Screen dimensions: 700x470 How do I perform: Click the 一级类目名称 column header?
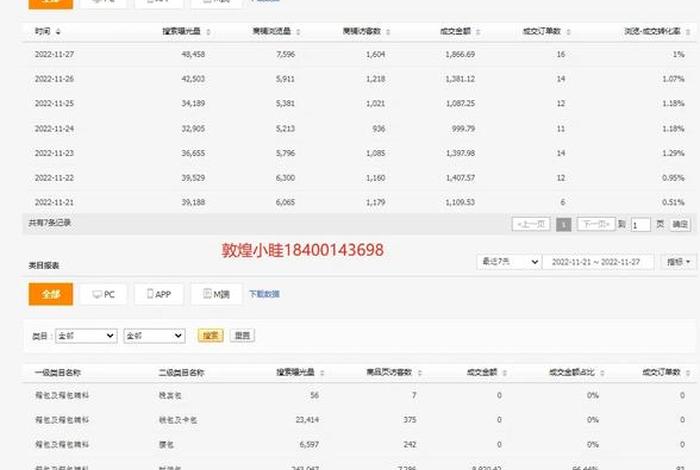[58, 373]
